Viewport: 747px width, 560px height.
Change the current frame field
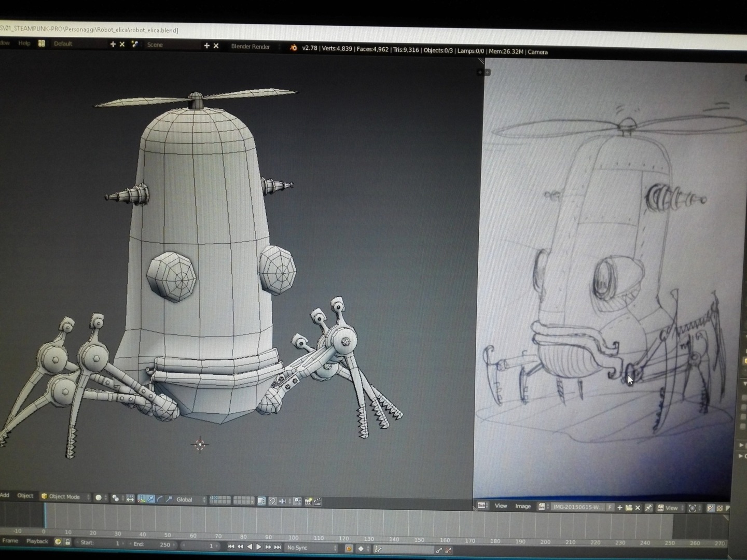coord(201,545)
